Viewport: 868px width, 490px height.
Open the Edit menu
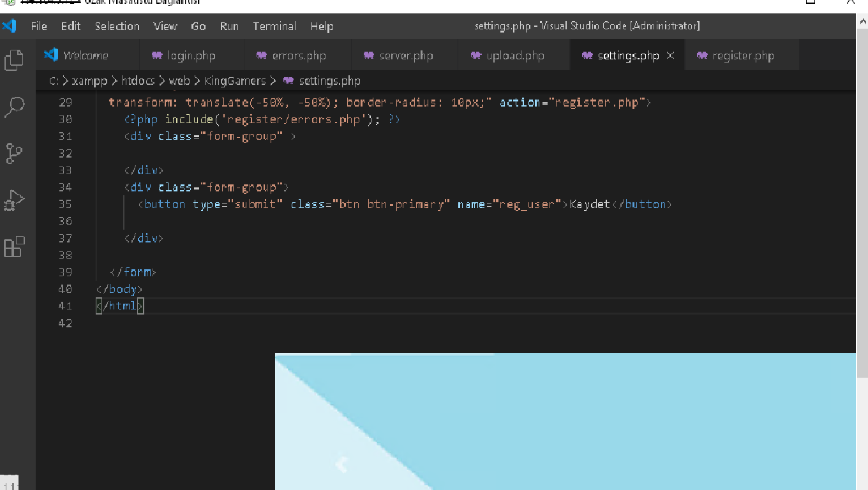(71, 26)
